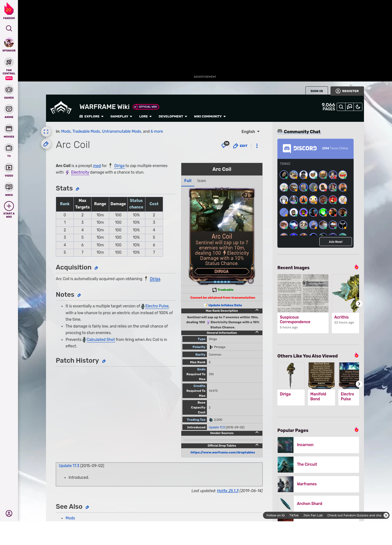392x545 pixels.
Task: Close the bottom Fandom notification bar
Action: click(386, 515)
